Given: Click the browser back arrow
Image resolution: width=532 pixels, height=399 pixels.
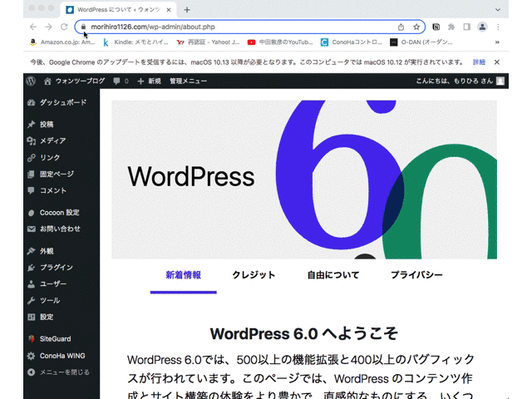Looking at the screenshot, I should [33, 27].
